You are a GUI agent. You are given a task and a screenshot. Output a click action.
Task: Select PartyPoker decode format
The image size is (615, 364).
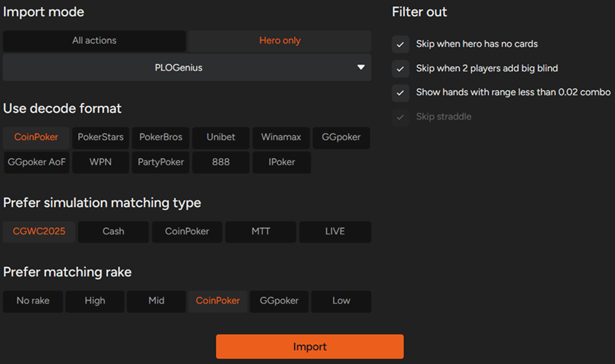pyautogui.click(x=160, y=162)
